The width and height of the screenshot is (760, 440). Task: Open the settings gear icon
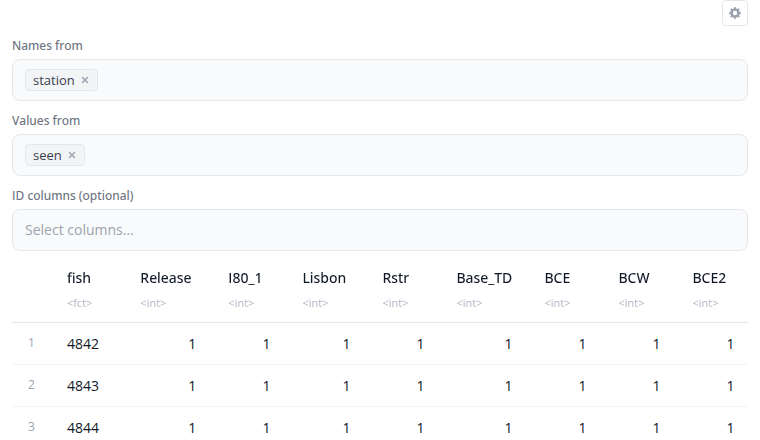pyautogui.click(x=735, y=13)
